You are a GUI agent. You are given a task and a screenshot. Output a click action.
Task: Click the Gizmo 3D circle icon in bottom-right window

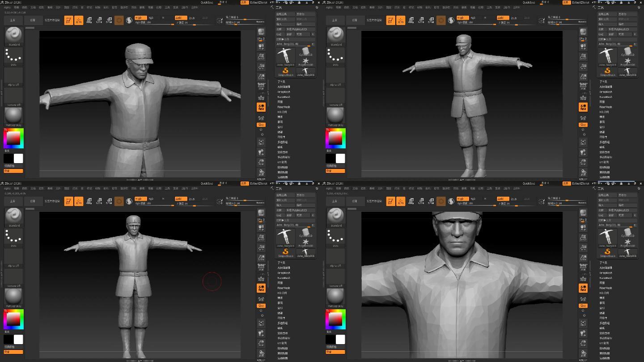[x=441, y=201]
